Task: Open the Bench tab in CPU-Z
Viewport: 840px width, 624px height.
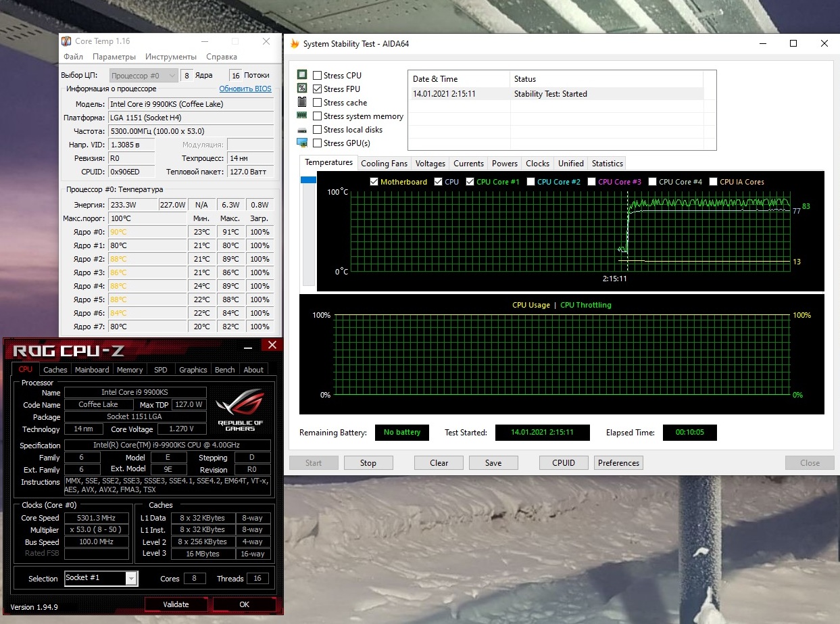Action: coord(225,370)
